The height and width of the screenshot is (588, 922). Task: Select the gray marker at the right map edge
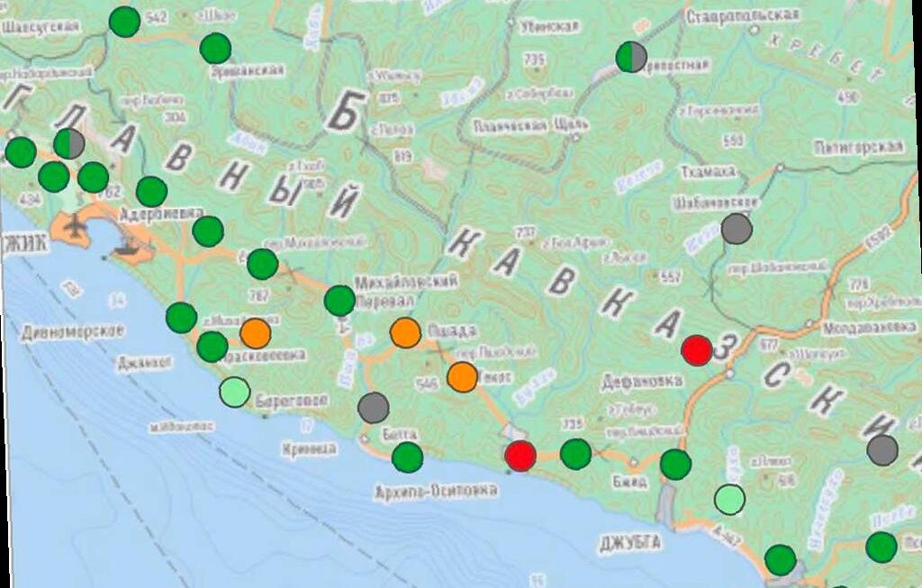pos(882,449)
